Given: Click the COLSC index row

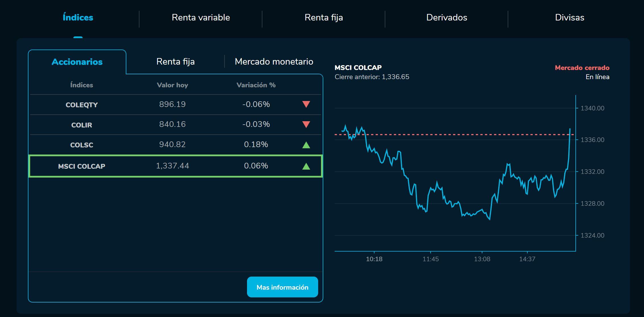Looking at the screenshot, I should (175, 145).
